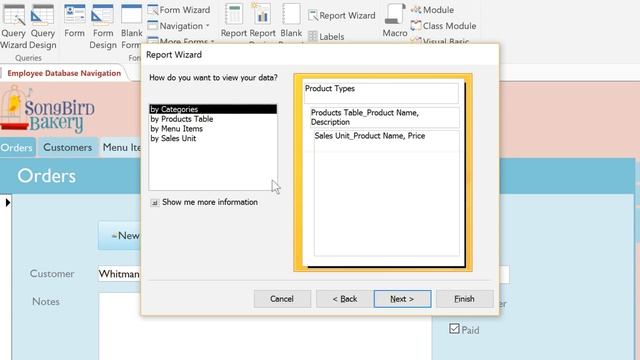Click Next in Report Wizard
This screenshot has width=640, height=360.
pos(402,299)
